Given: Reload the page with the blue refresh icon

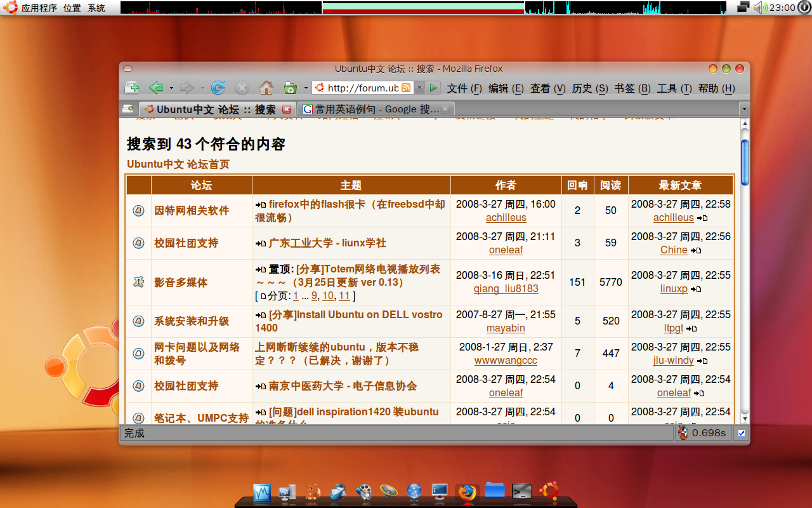Looking at the screenshot, I should point(218,88).
